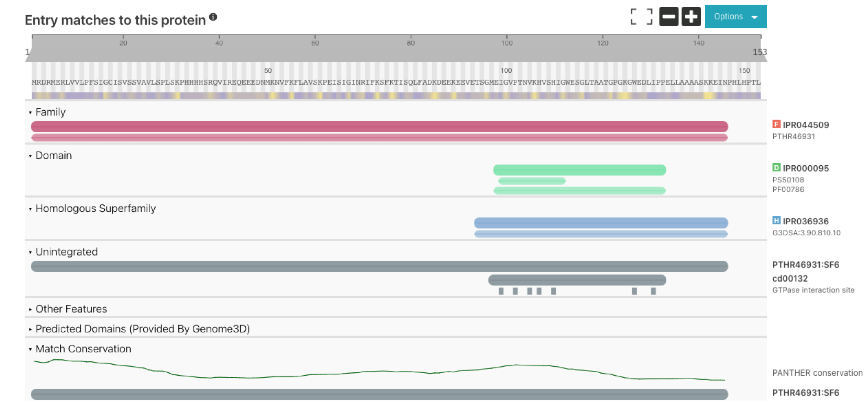Screen dimensions: 868x415
Task: Click the PANTHER conservation label
Action: [x=817, y=372]
